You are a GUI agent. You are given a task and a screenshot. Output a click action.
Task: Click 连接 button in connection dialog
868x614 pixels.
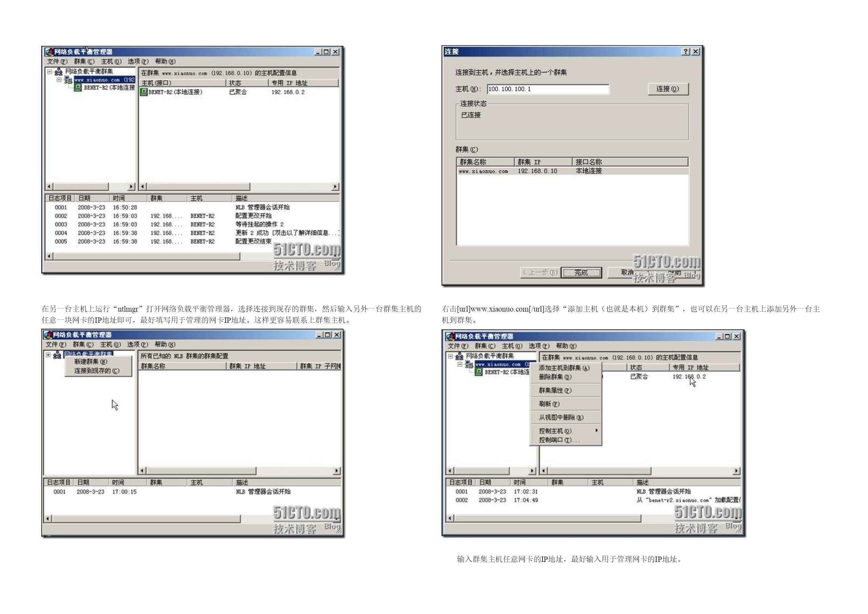point(668,89)
